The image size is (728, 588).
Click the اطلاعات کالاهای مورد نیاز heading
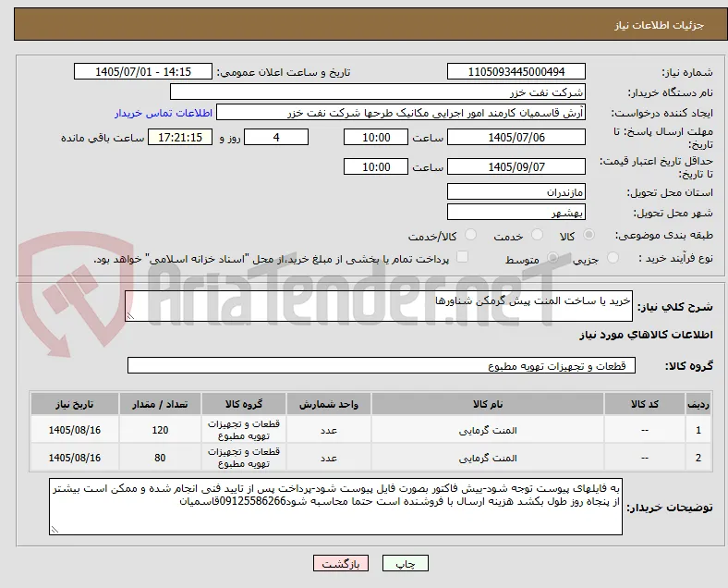click(646, 335)
